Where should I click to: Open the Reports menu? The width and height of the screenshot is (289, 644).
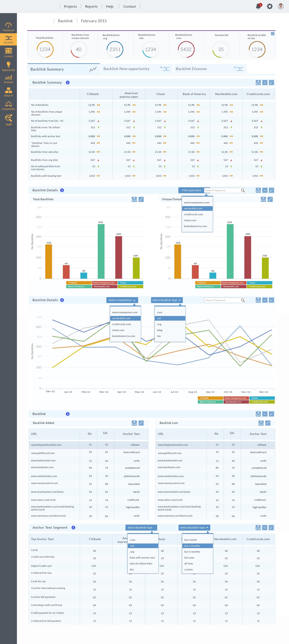pos(91,7)
